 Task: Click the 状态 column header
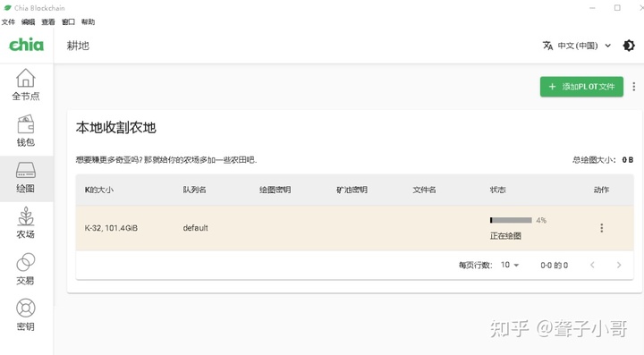pyautogui.click(x=498, y=190)
